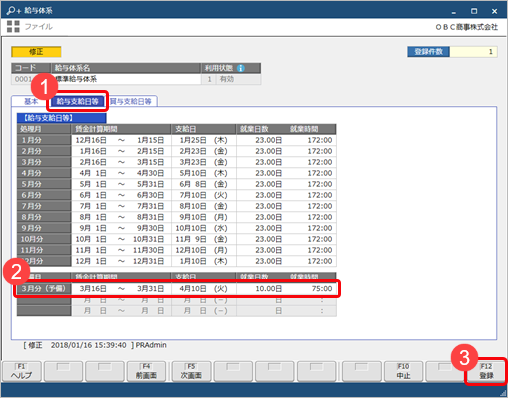Click payment date 6月 8日 (金)

[x=203, y=184]
